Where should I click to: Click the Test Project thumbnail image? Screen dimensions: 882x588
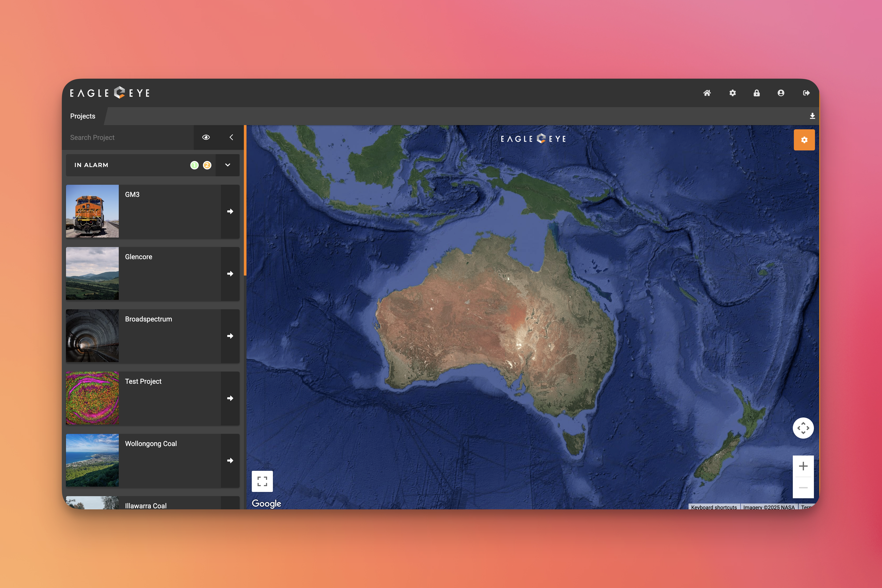92,398
